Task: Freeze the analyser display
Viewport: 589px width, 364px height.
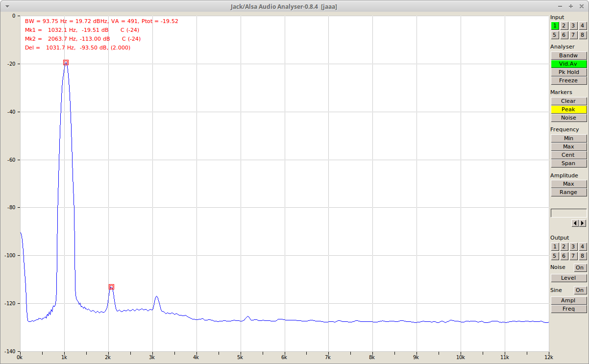Action: pyautogui.click(x=568, y=80)
